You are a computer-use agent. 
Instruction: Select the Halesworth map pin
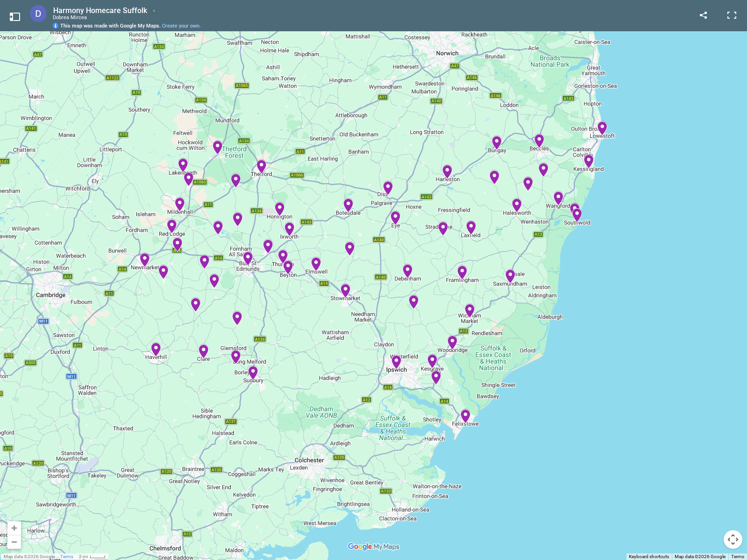(x=517, y=205)
